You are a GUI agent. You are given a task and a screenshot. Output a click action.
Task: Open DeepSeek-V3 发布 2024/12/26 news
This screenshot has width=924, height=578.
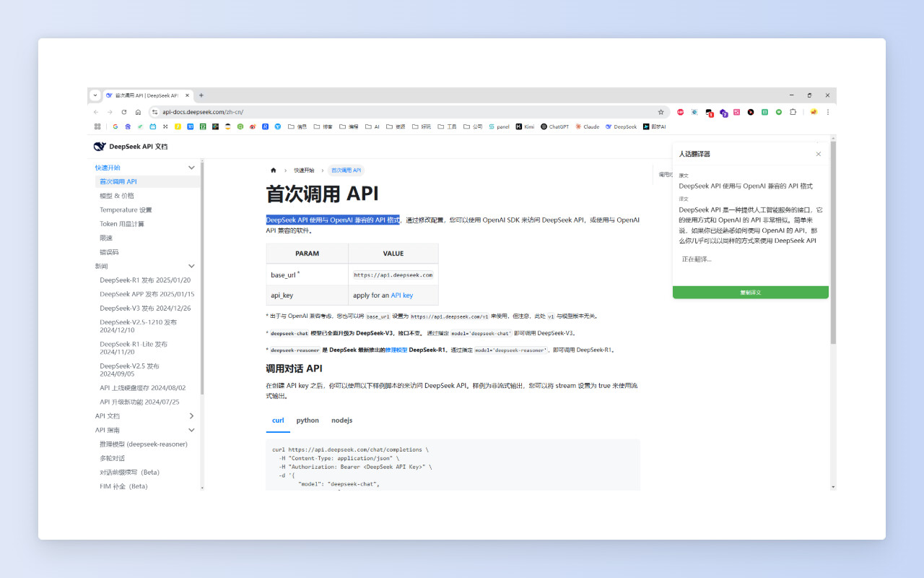pos(147,309)
